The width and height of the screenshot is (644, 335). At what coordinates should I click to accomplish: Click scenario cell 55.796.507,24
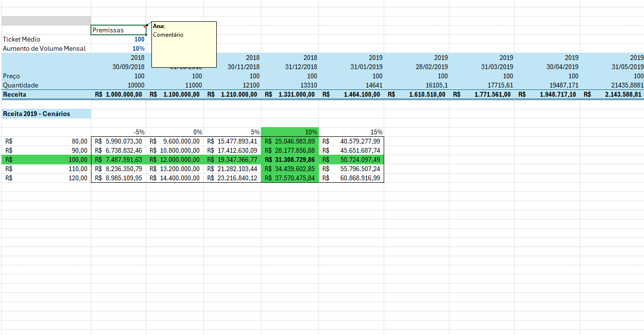tap(351, 169)
